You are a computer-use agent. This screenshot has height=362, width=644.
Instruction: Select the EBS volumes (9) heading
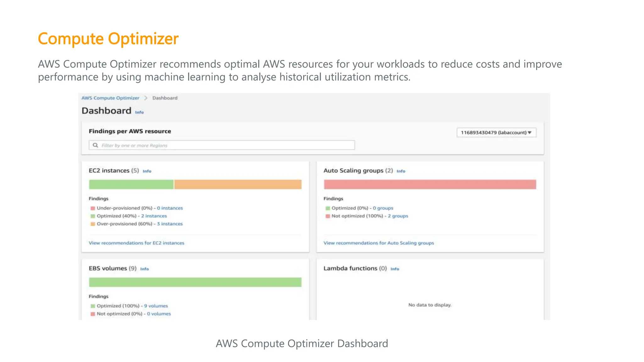point(113,268)
